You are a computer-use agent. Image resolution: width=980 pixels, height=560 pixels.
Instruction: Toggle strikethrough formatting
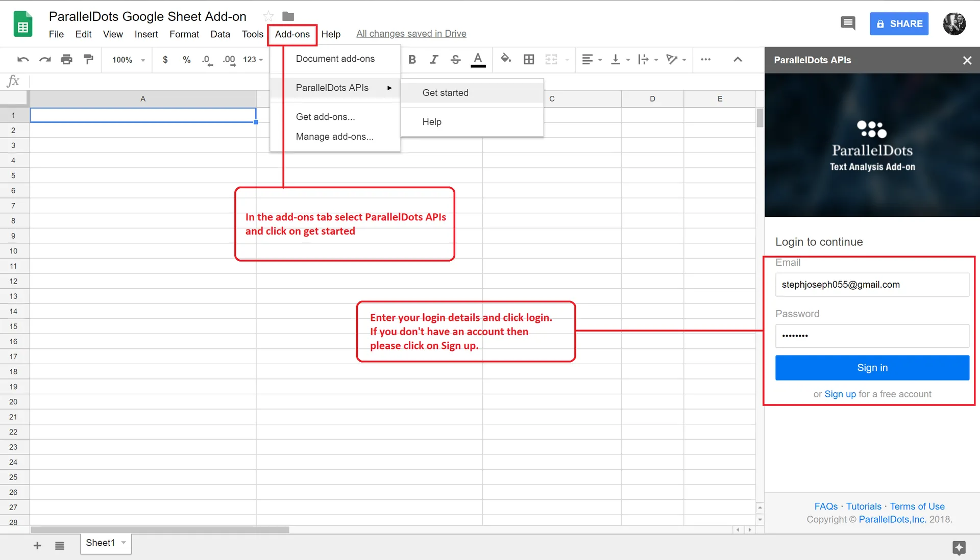[x=456, y=60]
